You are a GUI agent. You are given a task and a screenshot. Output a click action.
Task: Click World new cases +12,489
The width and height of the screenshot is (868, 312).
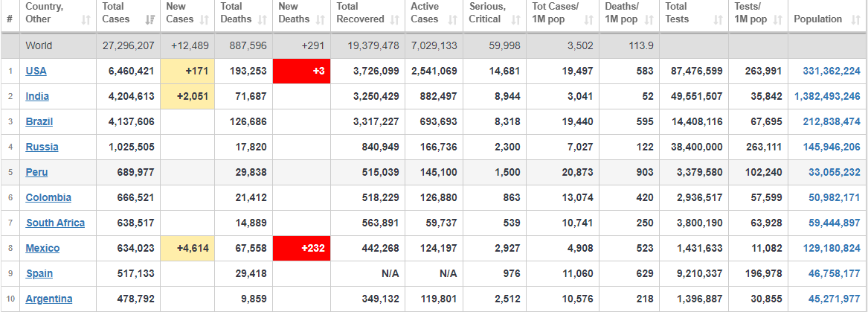coord(190,45)
